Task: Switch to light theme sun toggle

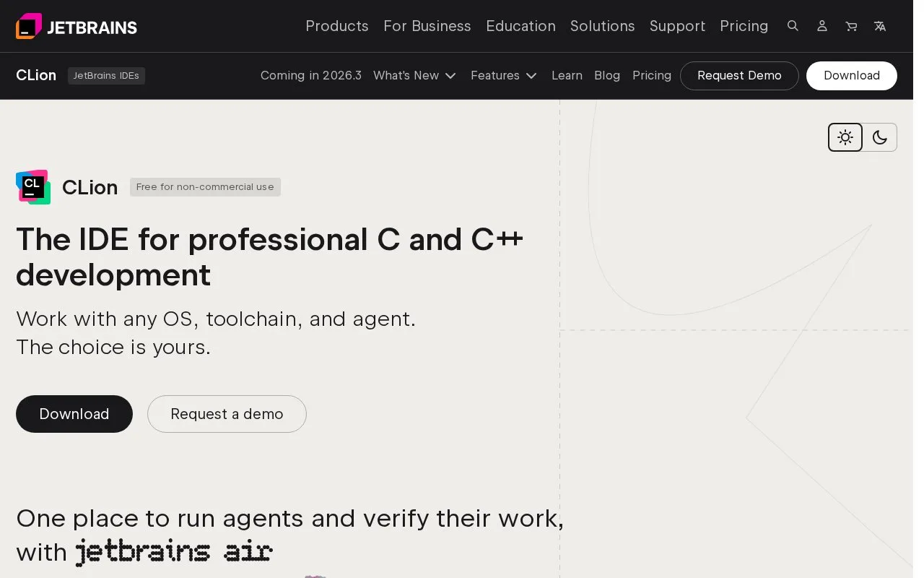Action: [845, 137]
